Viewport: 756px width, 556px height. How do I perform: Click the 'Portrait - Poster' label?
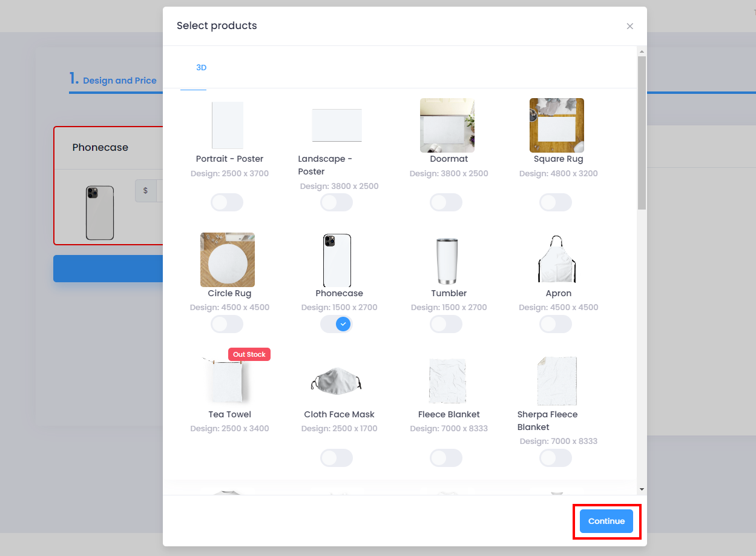pos(229,159)
